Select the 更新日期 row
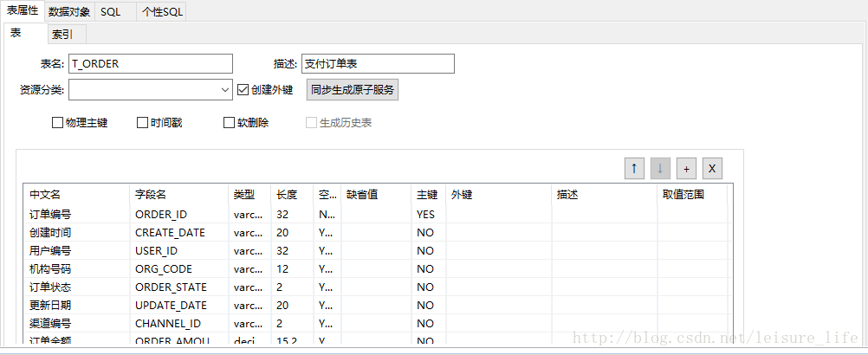The image size is (868, 355). tap(378, 306)
